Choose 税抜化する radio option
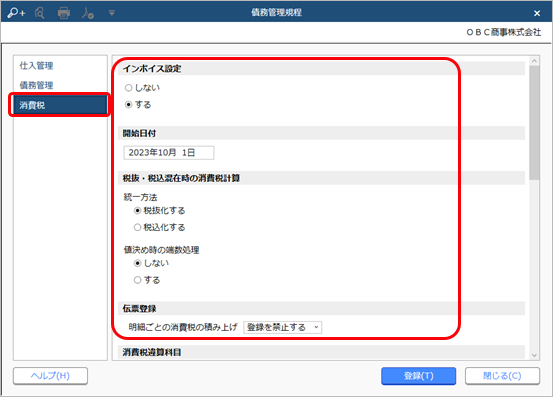The image size is (553, 397). click(159, 210)
